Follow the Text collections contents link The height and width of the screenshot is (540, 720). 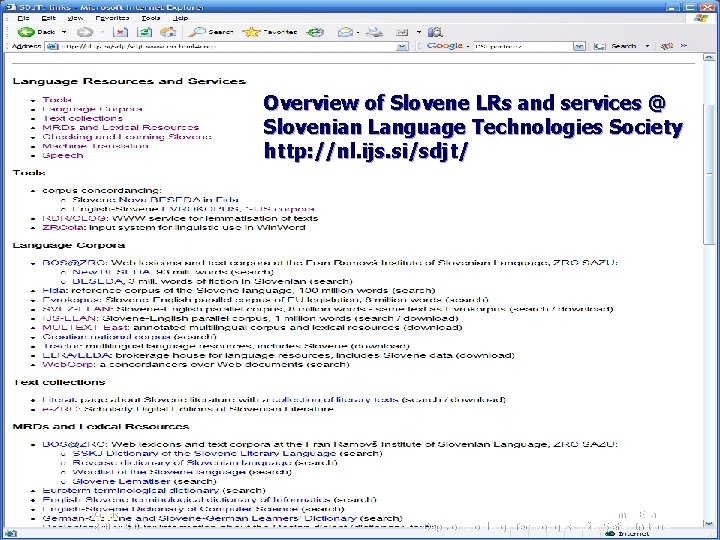point(83,118)
